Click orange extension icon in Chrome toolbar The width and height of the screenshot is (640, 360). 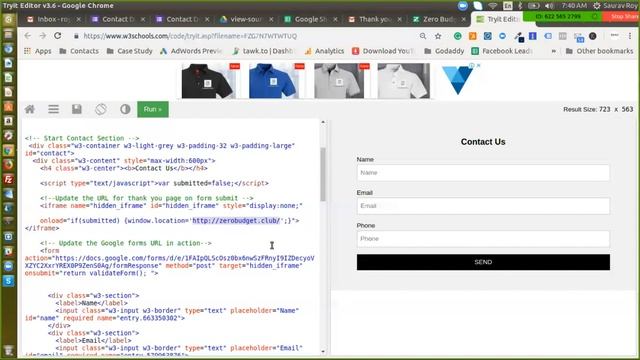473,36
